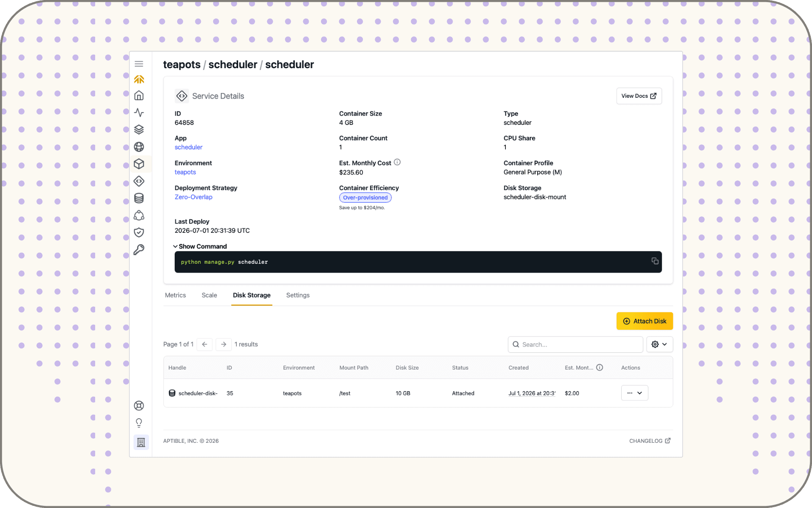Open the Environments globe icon in sidebar

click(139, 147)
